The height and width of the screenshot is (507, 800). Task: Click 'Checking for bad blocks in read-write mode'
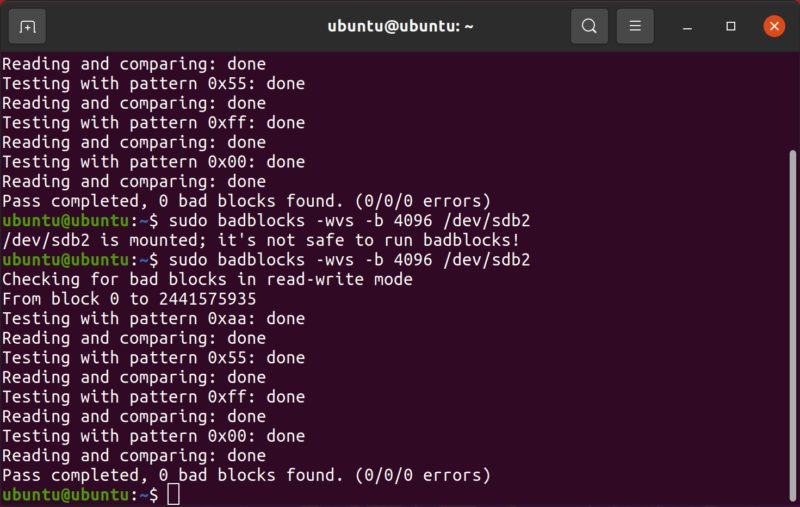click(x=207, y=279)
